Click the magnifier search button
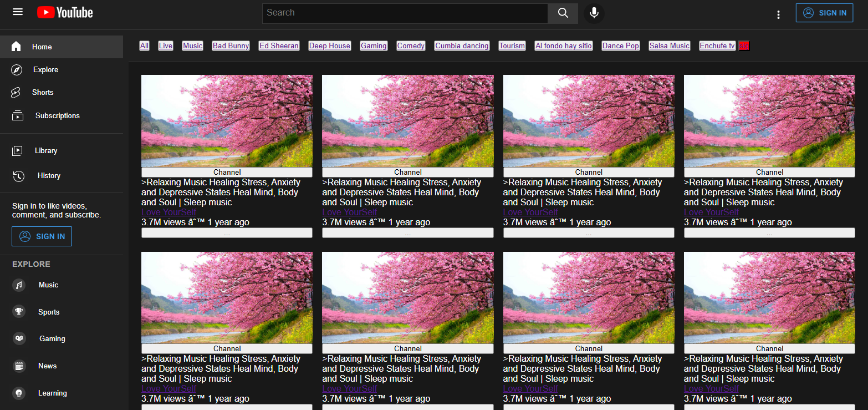The width and height of the screenshot is (868, 410). pyautogui.click(x=563, y=13)
